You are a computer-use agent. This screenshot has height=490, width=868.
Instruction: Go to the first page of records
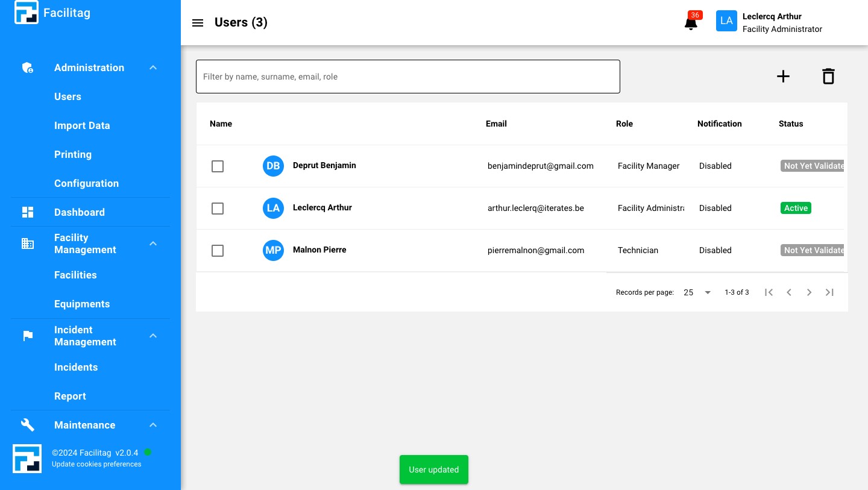coord(769,292)
